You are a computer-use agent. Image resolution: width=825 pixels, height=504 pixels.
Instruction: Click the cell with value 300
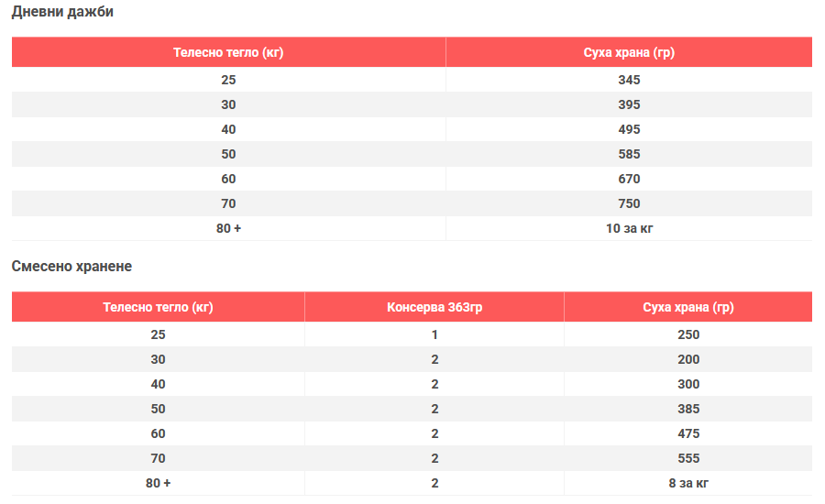tap(688, 384)
